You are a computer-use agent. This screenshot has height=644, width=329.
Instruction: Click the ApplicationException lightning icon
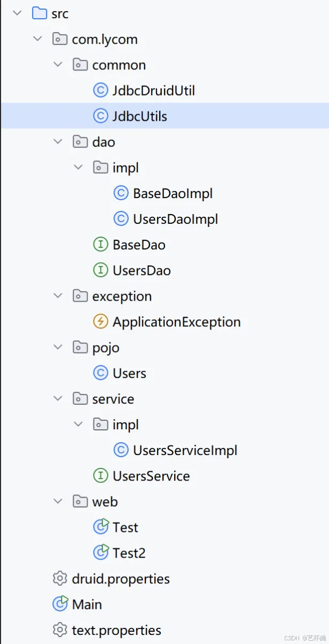click(x=100, y=321)
